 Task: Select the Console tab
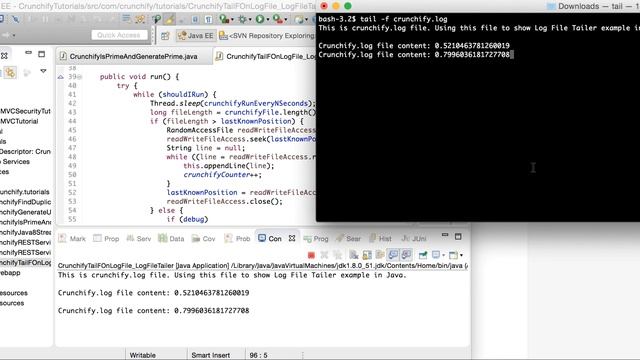tap(270, 238)
